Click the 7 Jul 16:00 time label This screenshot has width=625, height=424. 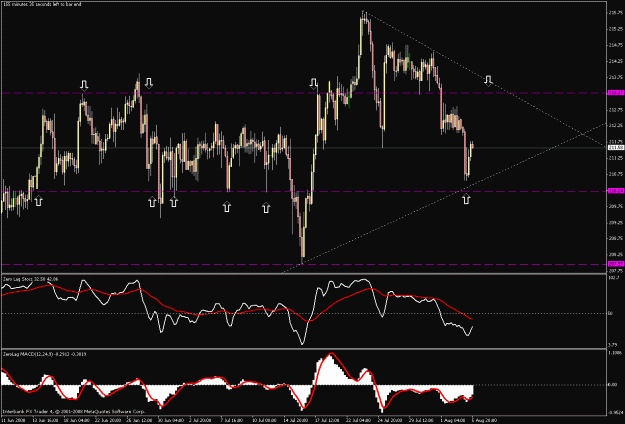(x=232, y=420)
